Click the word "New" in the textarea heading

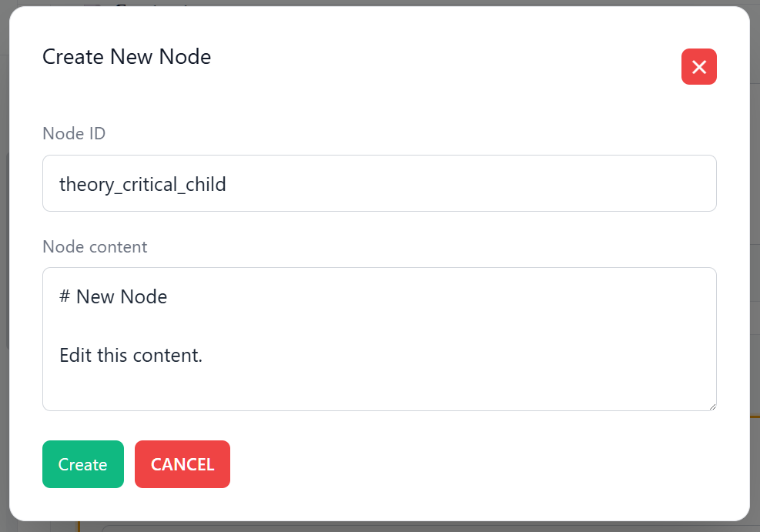tap(93, 296)
